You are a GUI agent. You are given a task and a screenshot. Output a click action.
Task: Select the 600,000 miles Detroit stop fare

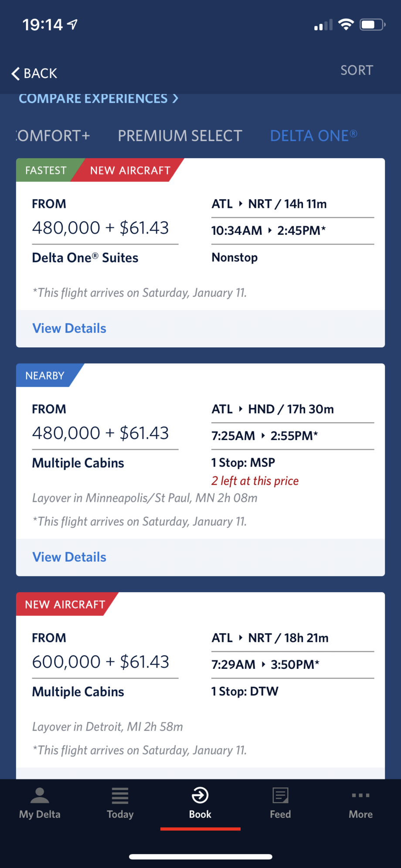tap(100, 662)
